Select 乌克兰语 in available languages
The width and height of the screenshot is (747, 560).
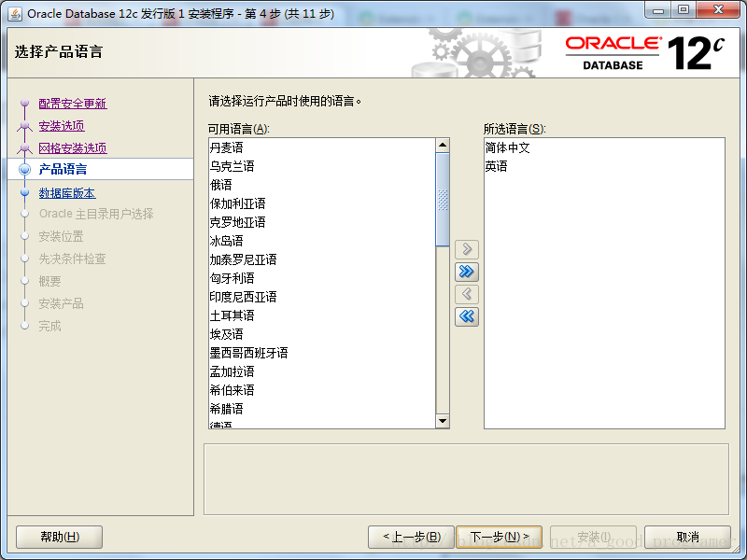(322, 166)
